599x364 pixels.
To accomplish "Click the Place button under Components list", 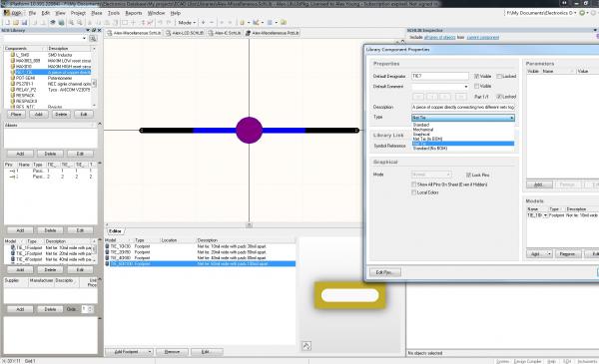I will tap(16, 114).
